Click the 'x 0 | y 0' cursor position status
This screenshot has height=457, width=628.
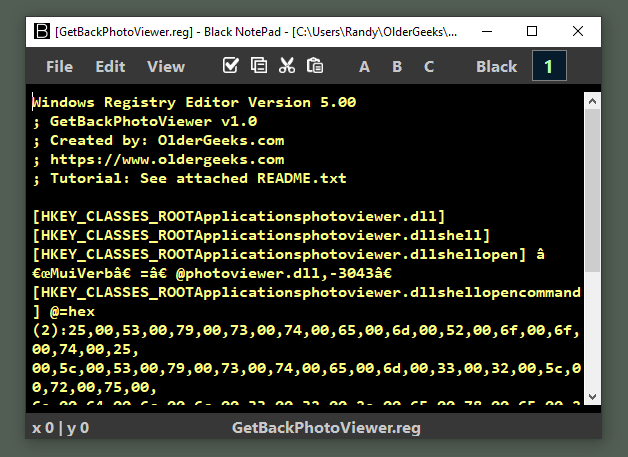pos(60,428)
